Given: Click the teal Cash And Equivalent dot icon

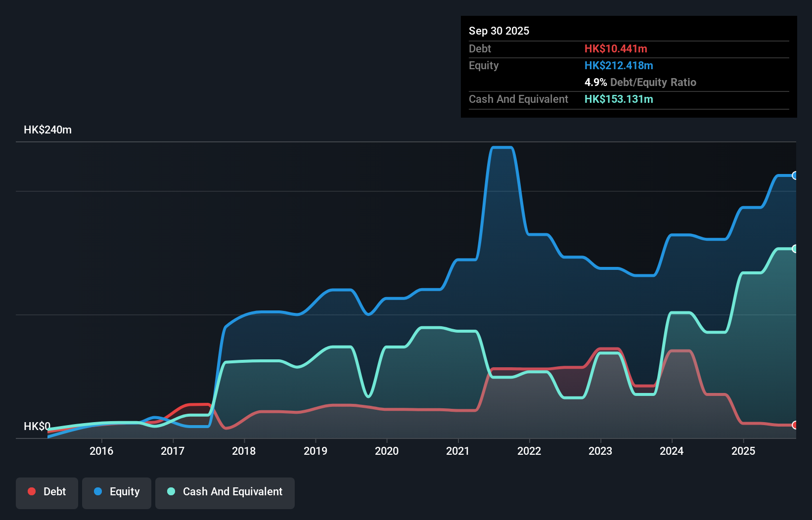Looking at the screenshot, I should tap(171, 491).
